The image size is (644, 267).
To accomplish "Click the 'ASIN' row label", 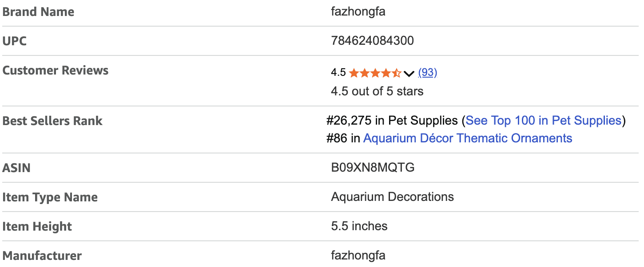I will 16,168.
